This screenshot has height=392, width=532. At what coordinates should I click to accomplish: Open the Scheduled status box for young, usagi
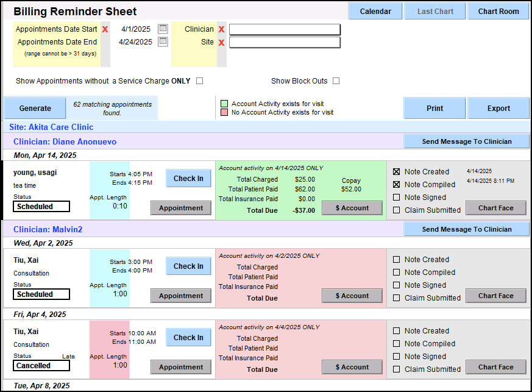click(41, 207)
